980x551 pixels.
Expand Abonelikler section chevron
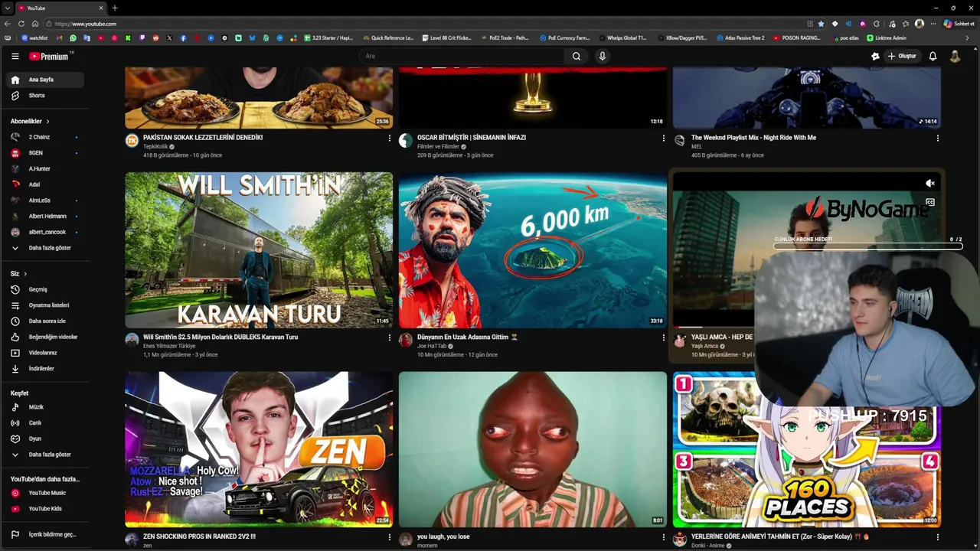47,122
